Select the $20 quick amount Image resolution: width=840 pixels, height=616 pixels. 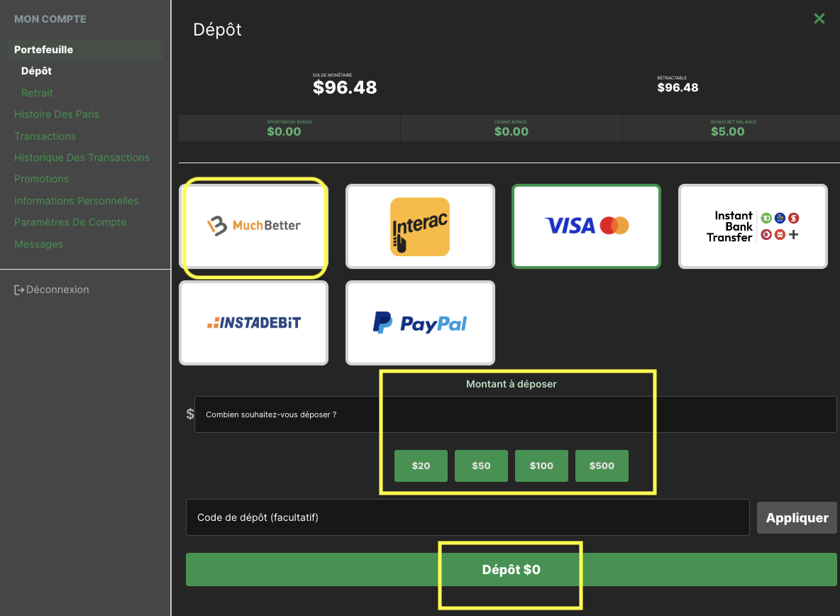pyautogui.click(x=421, y=466)
